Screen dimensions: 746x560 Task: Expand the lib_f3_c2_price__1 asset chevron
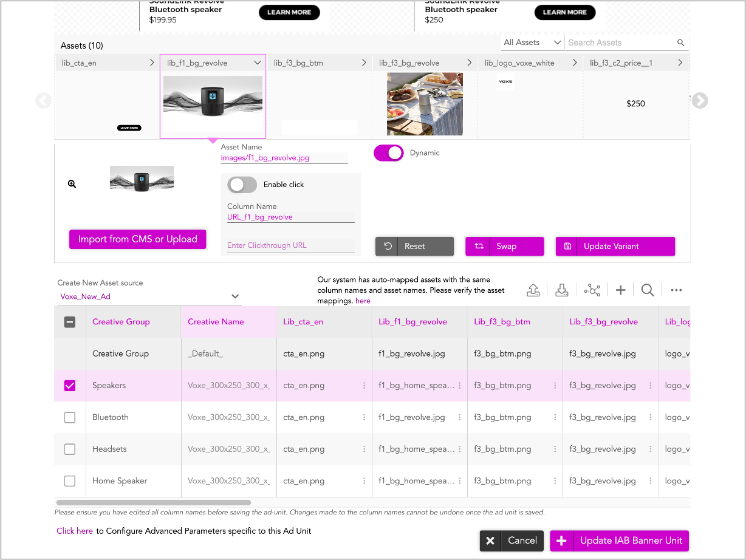click(680, 63)
